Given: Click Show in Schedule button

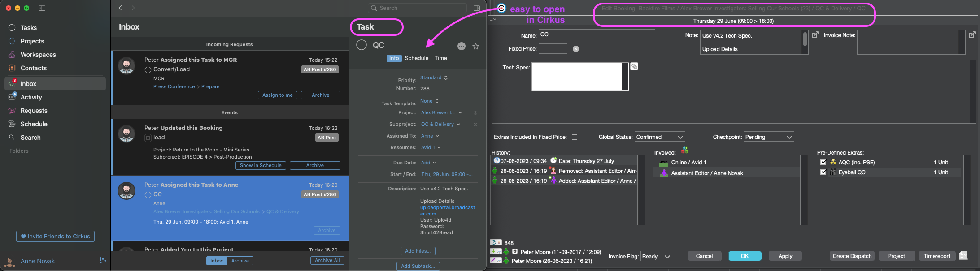Looking at the screenshot, I should (x=261, y=165).
